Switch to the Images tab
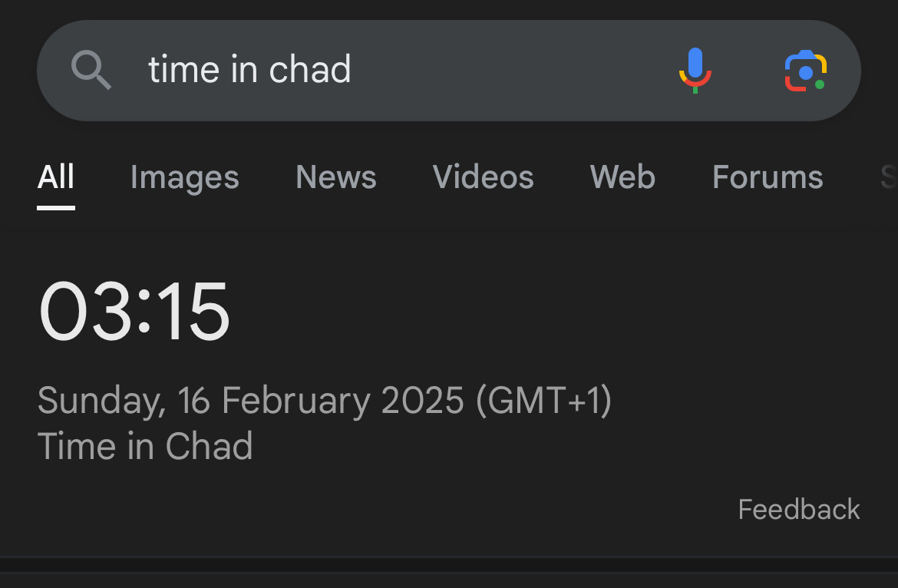898x588 pixels. pyautogui.click(x=184, y=177)
